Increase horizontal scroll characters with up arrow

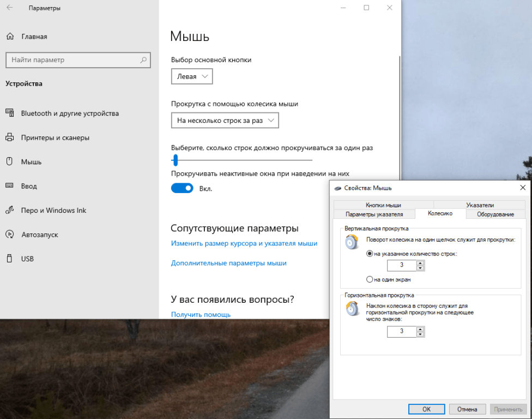tap(420, 329)
